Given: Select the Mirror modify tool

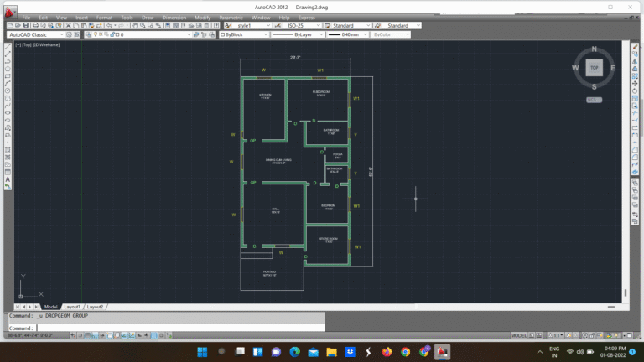Looking at the screenshot, I should (x=635, y=61).
